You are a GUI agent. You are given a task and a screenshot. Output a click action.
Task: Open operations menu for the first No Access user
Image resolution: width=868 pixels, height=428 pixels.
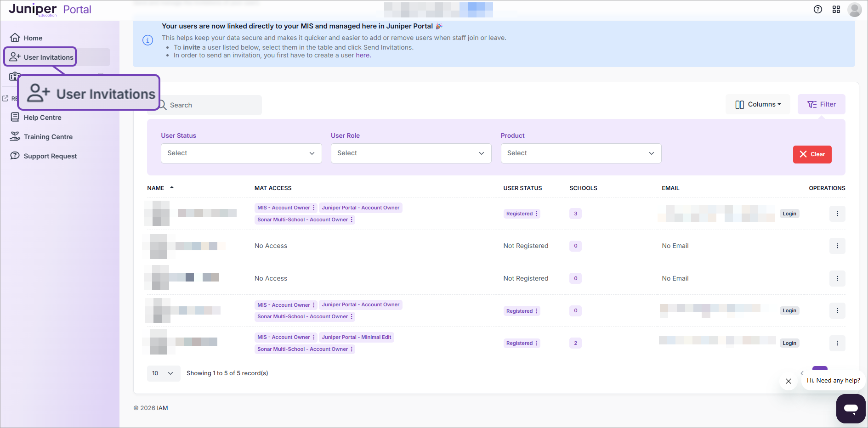837,246
